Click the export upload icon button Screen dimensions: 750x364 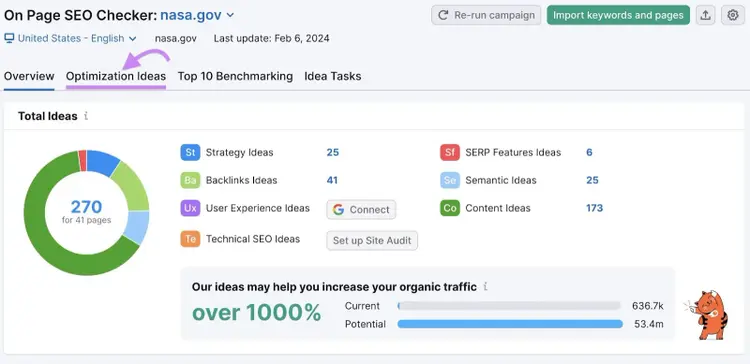click(705, 15)
